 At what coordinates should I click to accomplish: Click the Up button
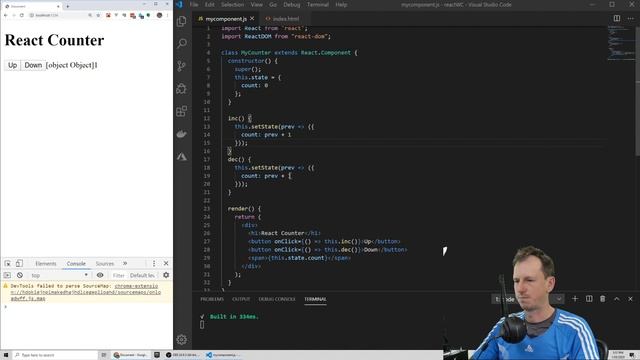pos(12,65)
